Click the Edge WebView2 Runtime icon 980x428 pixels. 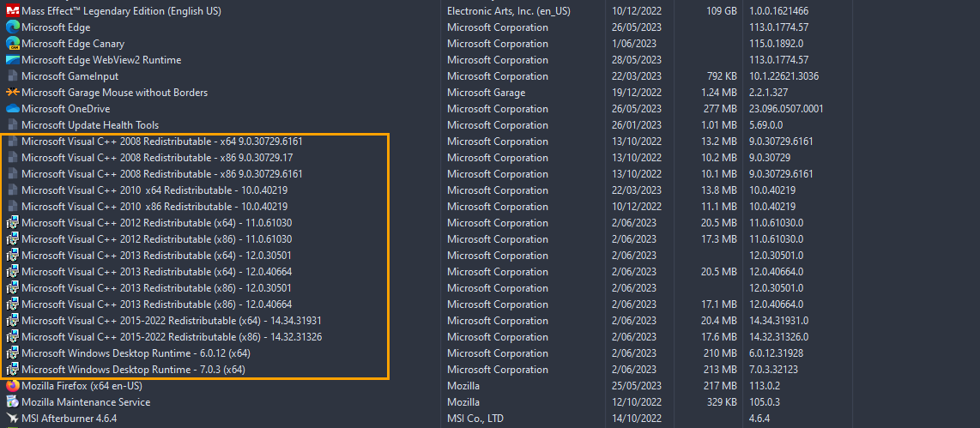[13, 60]
